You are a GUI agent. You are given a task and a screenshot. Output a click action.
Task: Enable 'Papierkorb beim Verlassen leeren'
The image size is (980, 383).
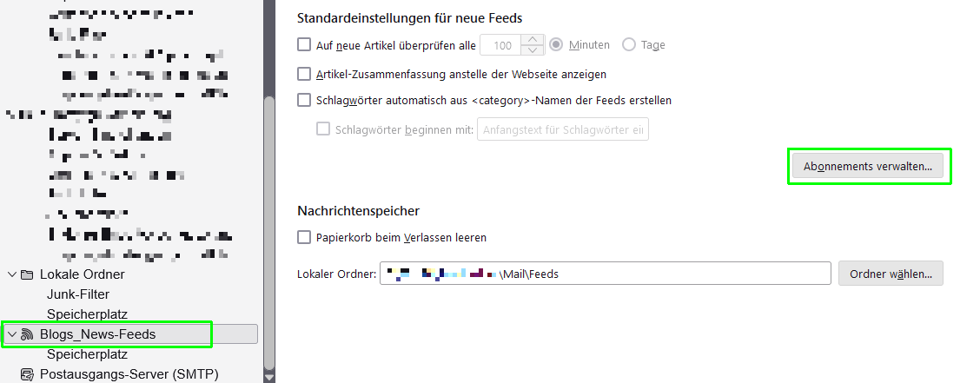click(304, 237)
